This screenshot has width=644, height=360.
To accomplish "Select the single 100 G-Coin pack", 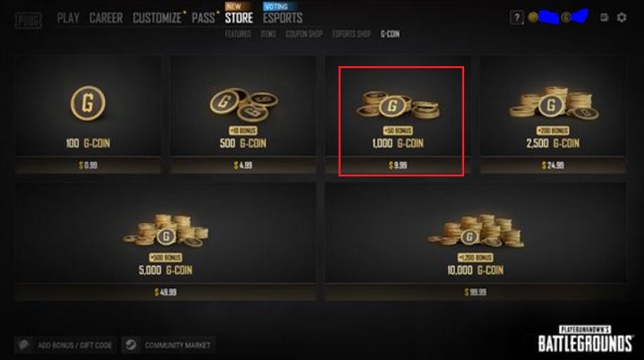I will click(x=88, y=115).
